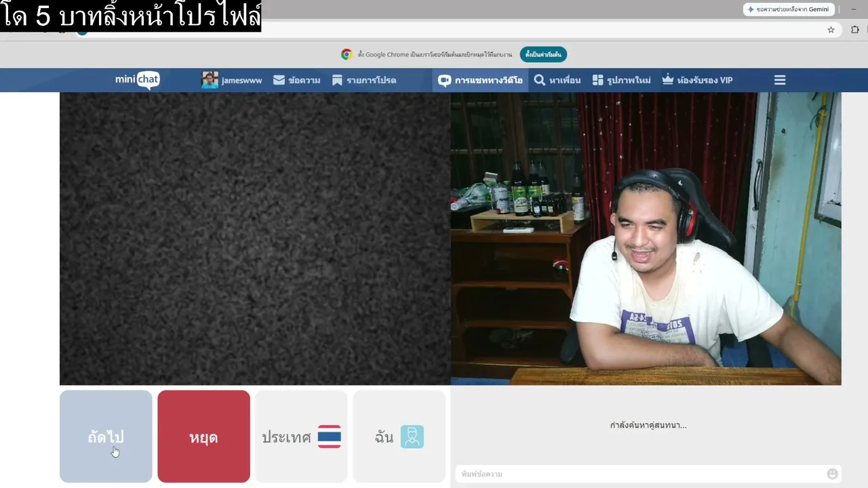Open the รูปภาพใหม่ new photos label
The image size is (868, 488).
pos(629,80)
